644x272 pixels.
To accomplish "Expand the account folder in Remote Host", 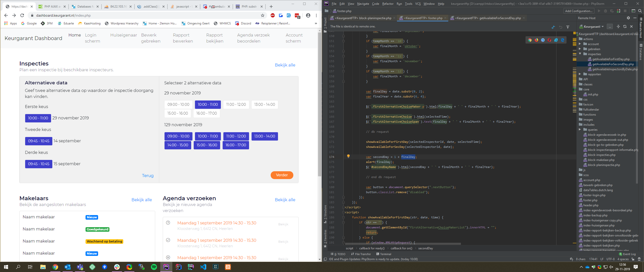I will 580,44.
